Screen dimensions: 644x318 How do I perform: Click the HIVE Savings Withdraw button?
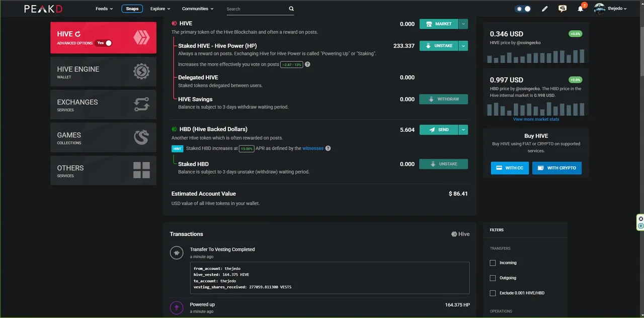(444, 99)
